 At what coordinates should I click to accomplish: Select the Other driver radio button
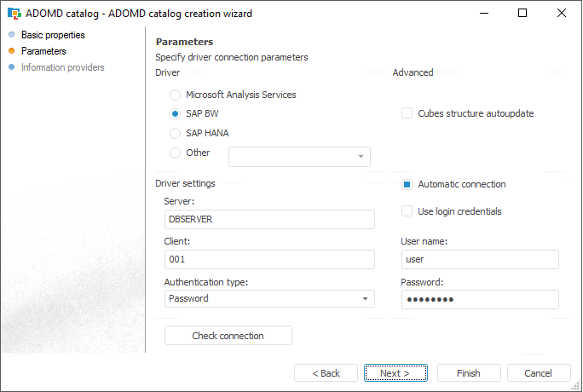click(x=176, y=153)
